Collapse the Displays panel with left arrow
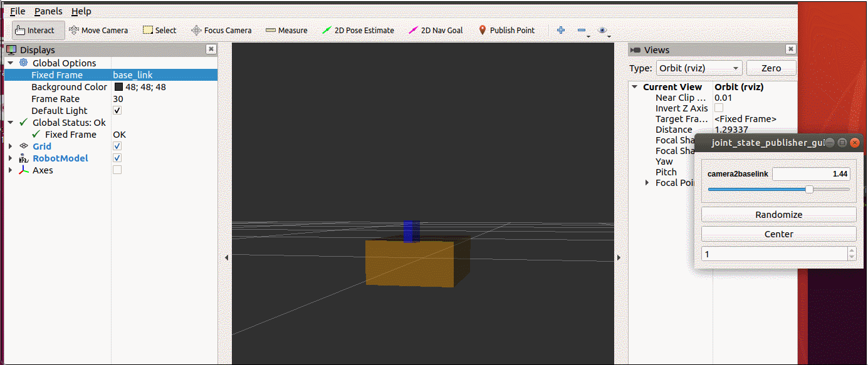868x365 pixels. pyautogui.click(x=226, y=257)
